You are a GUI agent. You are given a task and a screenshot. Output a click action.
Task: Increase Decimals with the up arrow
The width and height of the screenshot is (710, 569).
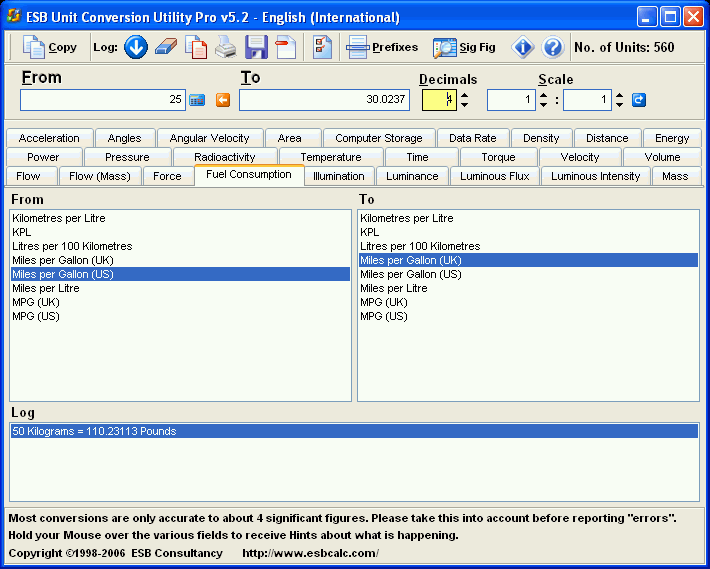point(464,95)
